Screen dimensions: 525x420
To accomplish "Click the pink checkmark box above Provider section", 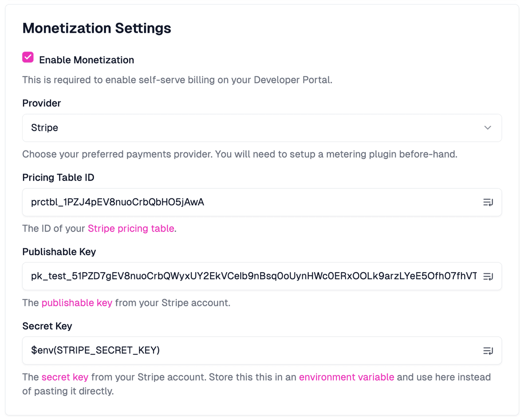I will click(x=28, y=57).
